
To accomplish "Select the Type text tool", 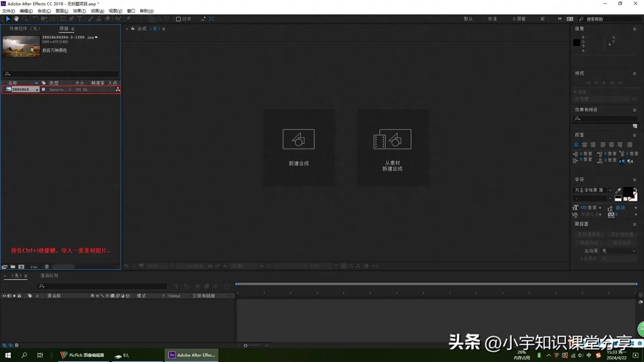I will (x=80, y=19).
